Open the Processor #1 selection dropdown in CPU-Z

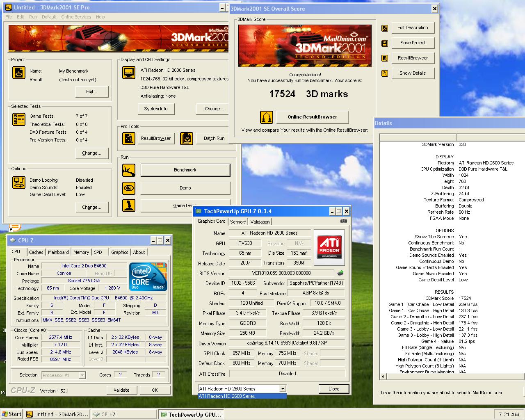click(82, 375)
